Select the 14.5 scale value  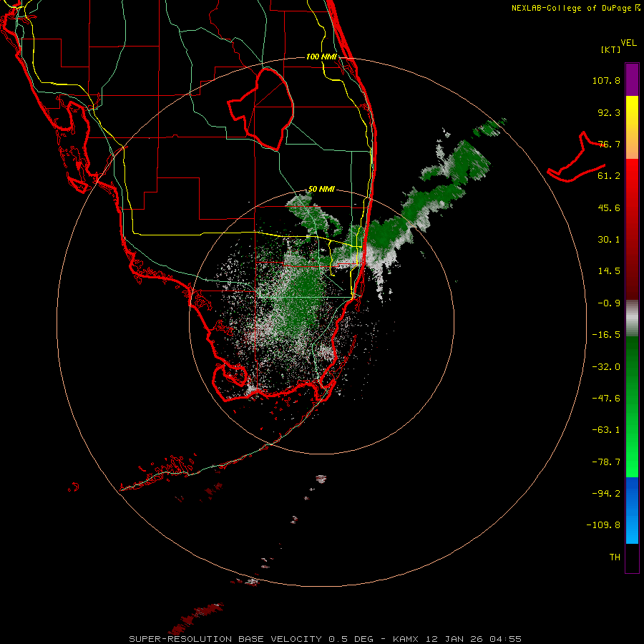(x=609, y=271)
